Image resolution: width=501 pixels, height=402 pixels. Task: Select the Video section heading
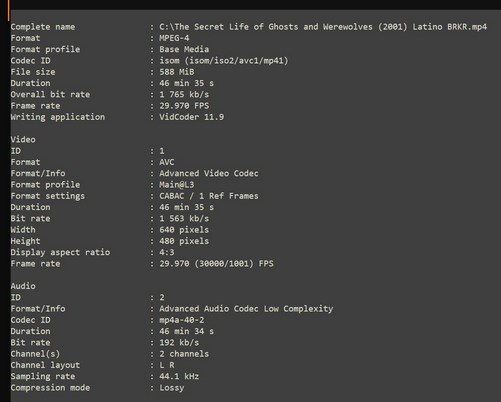click(23, 140)
